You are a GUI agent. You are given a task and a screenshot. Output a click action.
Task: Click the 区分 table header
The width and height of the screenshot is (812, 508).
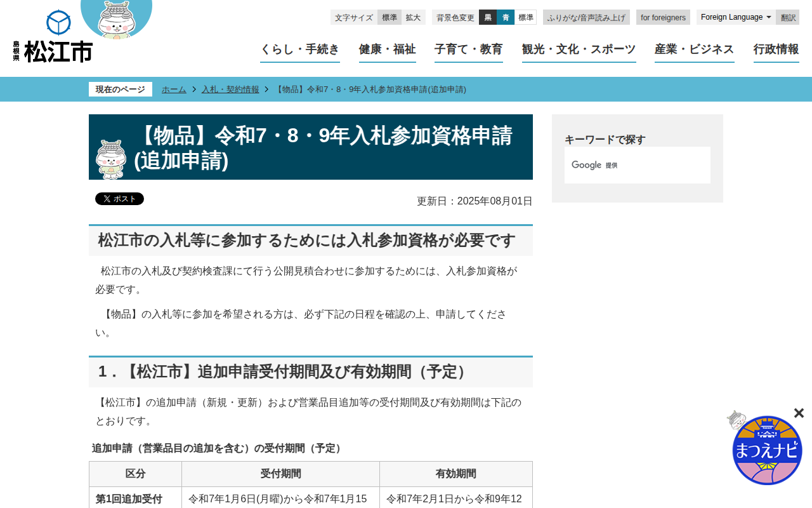point(135,474)
